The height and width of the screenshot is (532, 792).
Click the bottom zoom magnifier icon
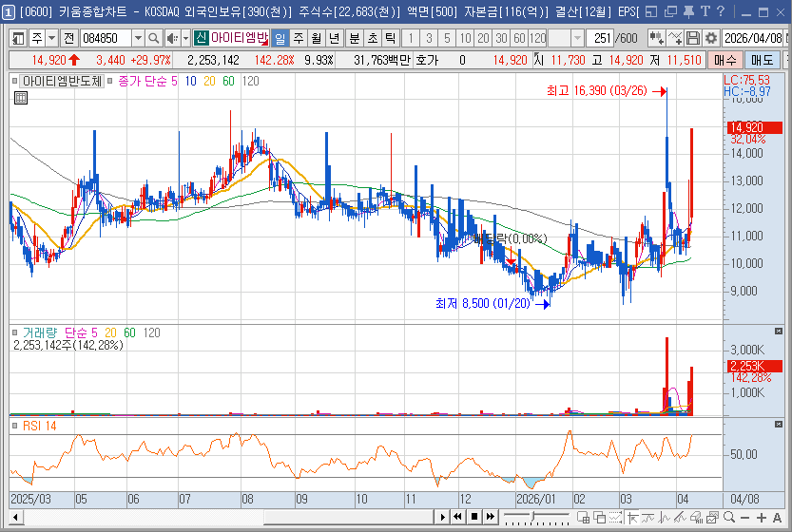729,517
